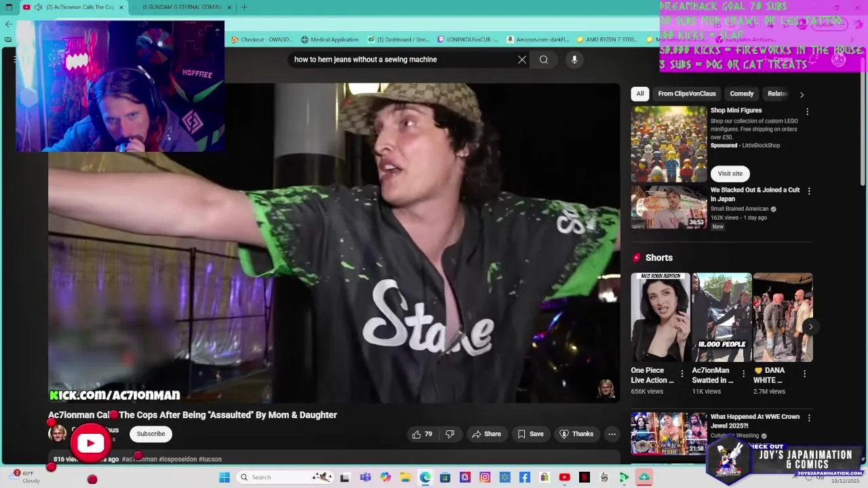Open the LONEWOLFanCUB Twitch bookmark
Screen dimensions: 868x488
(468, 39)
